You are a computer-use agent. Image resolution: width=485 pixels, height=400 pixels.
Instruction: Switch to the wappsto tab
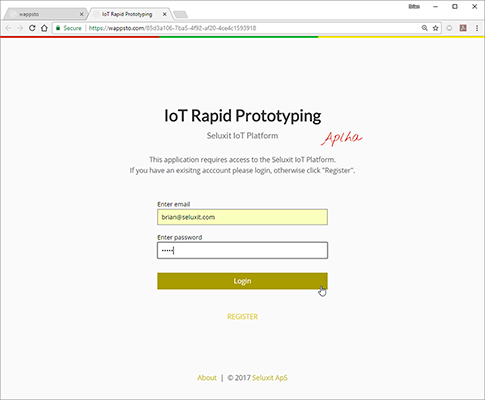(x=45, y=14)
